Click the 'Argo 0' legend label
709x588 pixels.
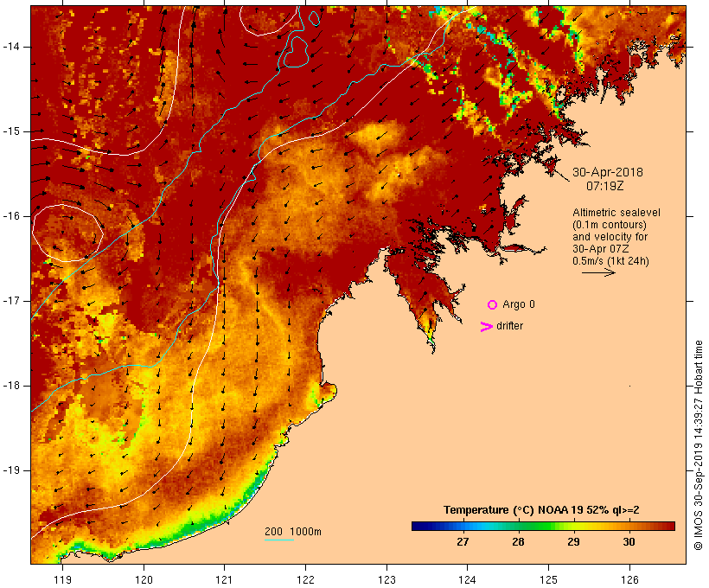(519, 304)
